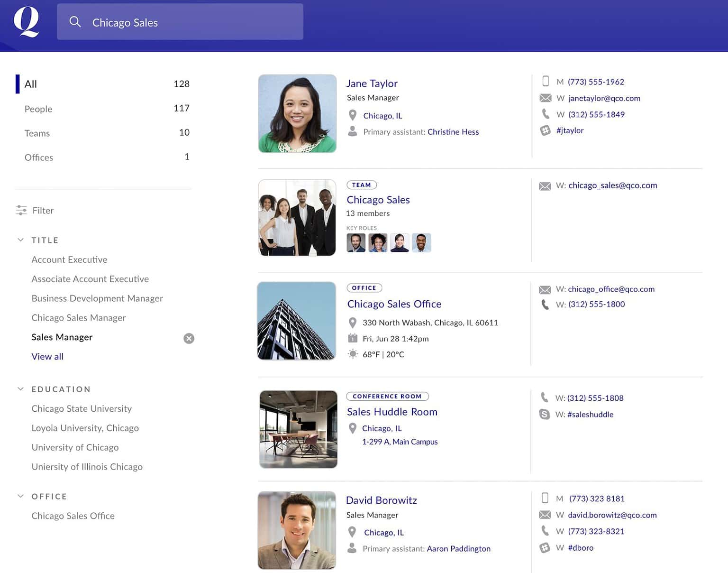This screenshot has height=573, width=728.
Task: Collapse the EDUCATION filter section
Action: click(x=20, y=389)
